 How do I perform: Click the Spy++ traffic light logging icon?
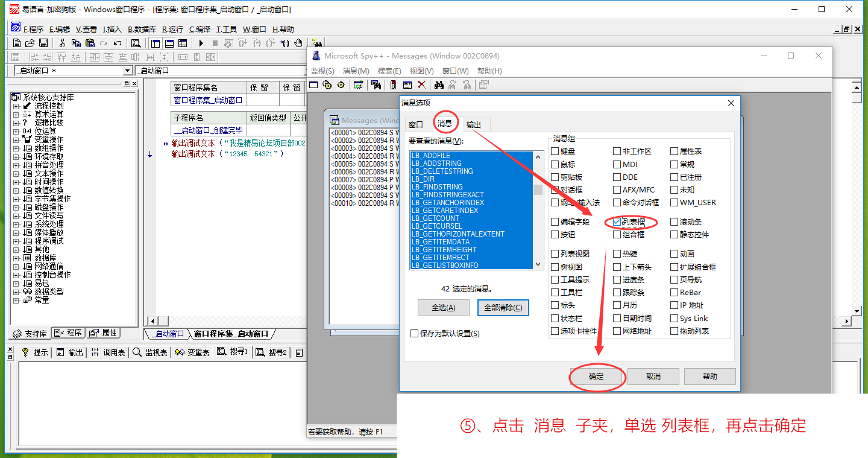393,85
